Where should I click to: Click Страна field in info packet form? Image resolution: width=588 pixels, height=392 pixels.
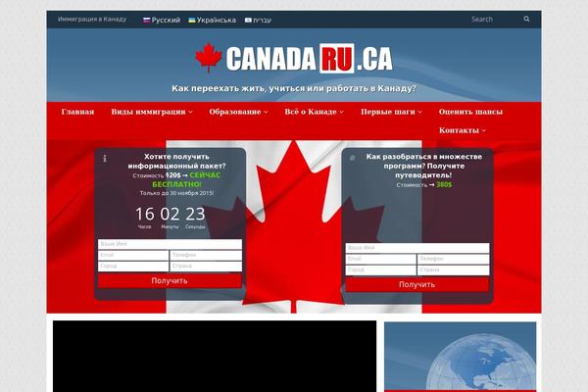click(206, 267)
